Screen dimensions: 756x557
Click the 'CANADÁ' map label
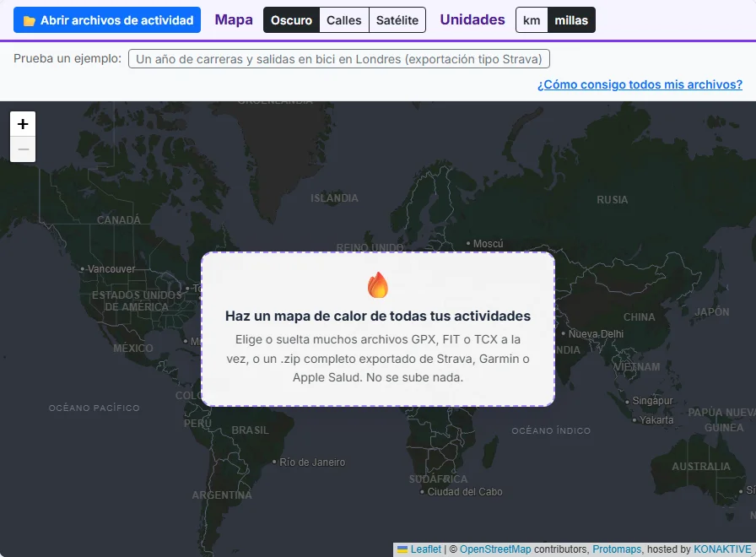click(119, 220)
